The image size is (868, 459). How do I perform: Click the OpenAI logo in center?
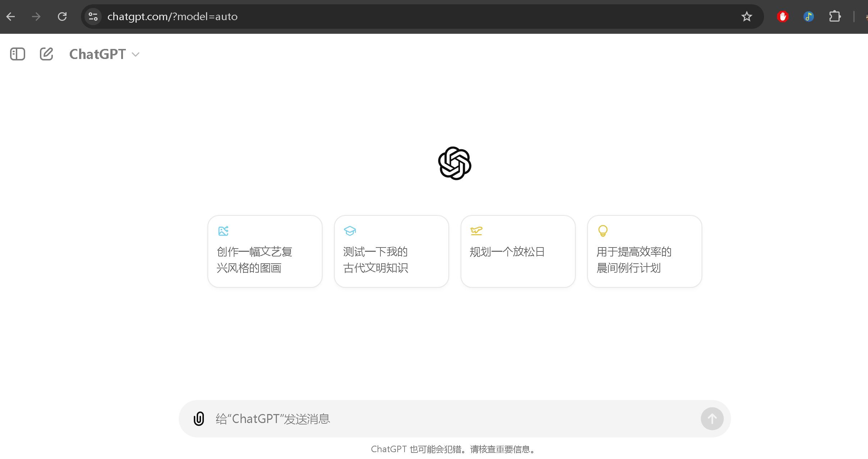(454, 163)
